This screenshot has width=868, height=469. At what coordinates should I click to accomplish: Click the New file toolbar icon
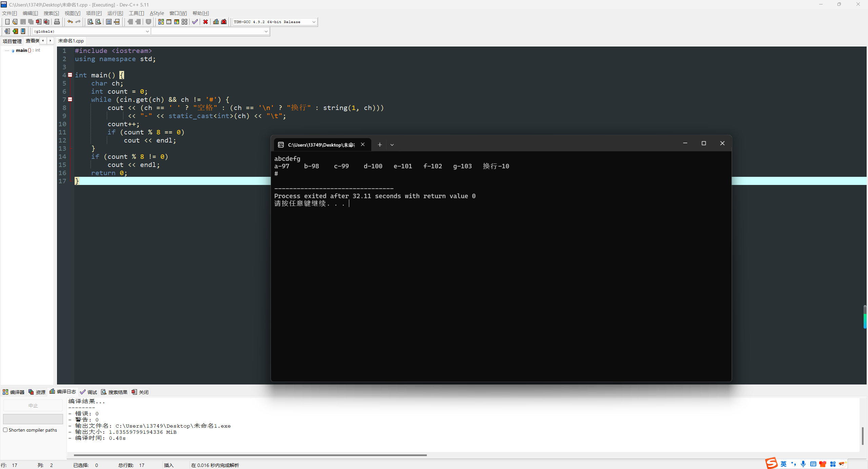point(7,22)
